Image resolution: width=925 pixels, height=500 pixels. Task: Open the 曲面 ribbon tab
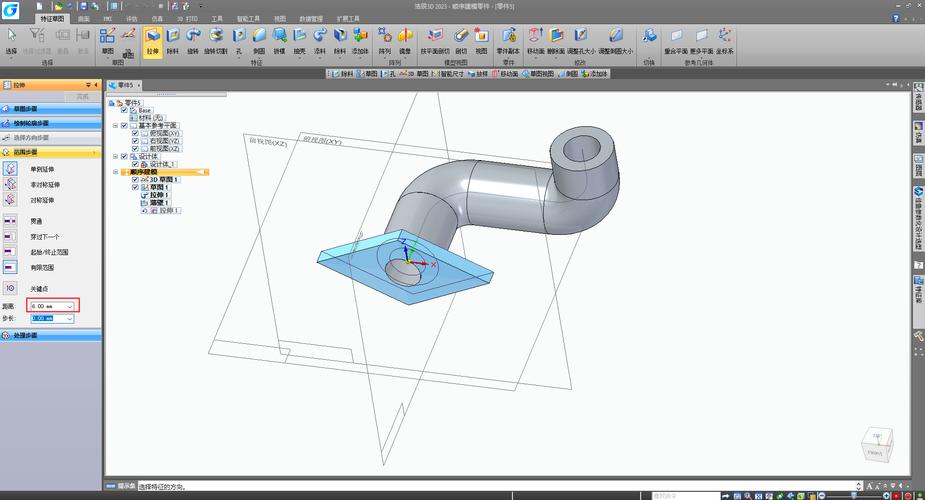[x=84, y=19]
